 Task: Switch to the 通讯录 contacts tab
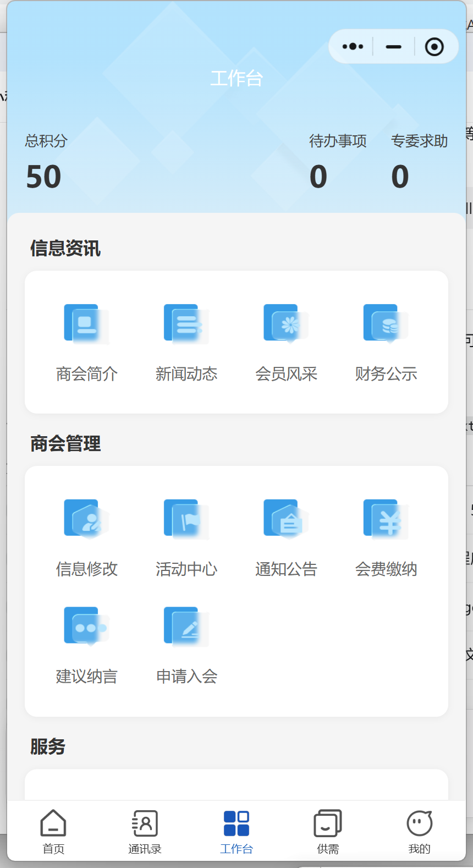click(x=145, y=832)
